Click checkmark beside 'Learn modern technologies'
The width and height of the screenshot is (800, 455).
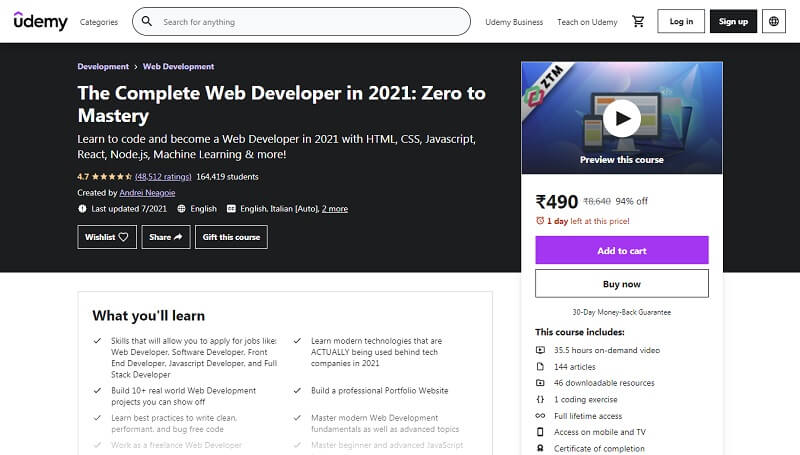click(297, 341)
